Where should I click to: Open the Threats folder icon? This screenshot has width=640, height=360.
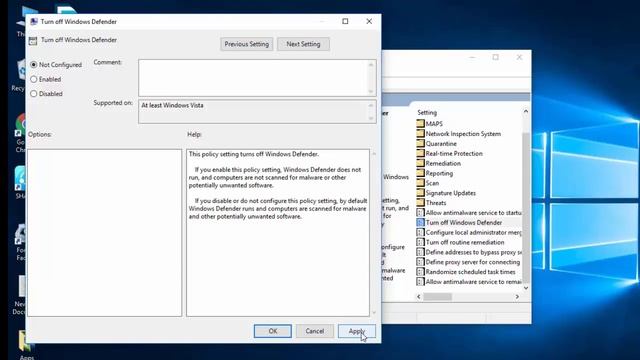coord(420,202)
